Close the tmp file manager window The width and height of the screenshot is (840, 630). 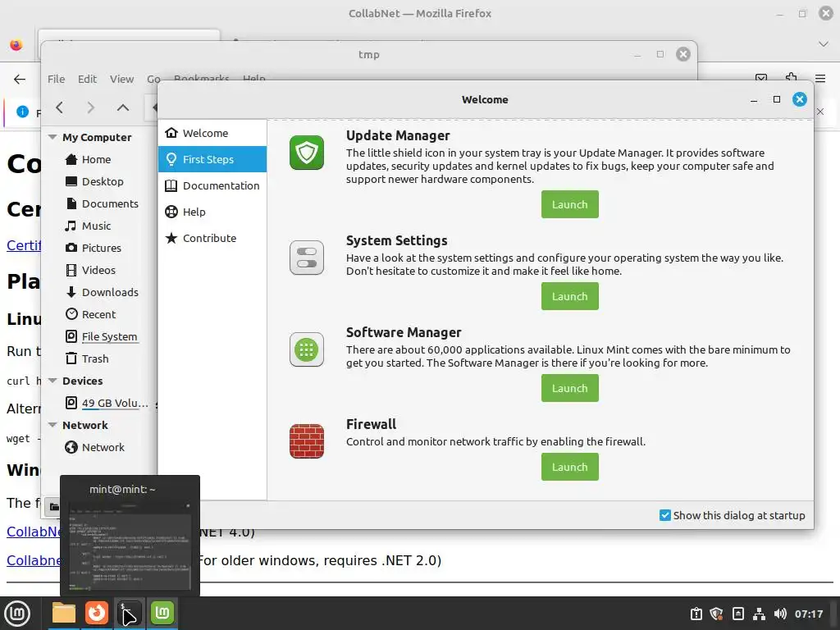683,54
